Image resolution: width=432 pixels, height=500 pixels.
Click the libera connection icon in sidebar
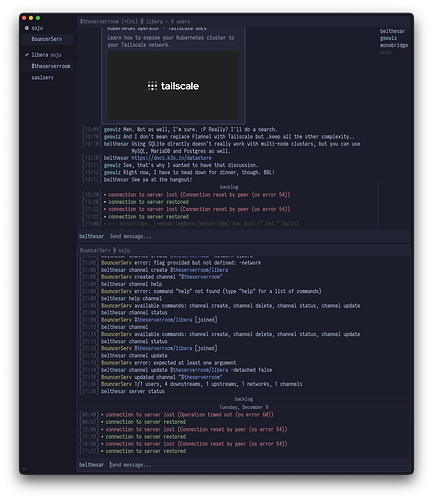pos(27,55)
